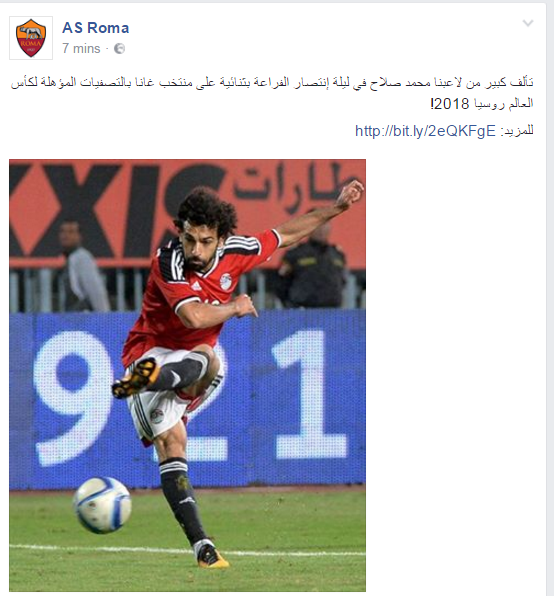Screen dimensions: 554x596
Task: Click the large white '1' on the blue board
Action: click(x=309, y=394)
